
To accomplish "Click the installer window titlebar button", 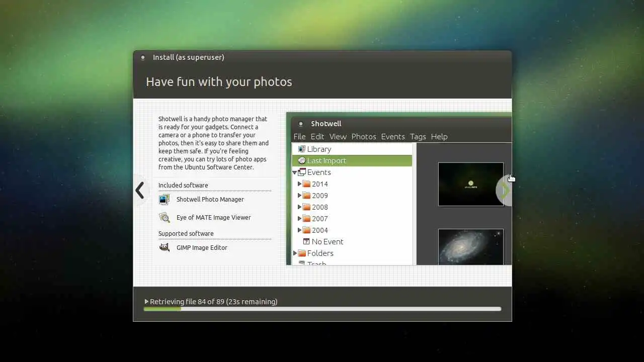I will click(143, 57).
